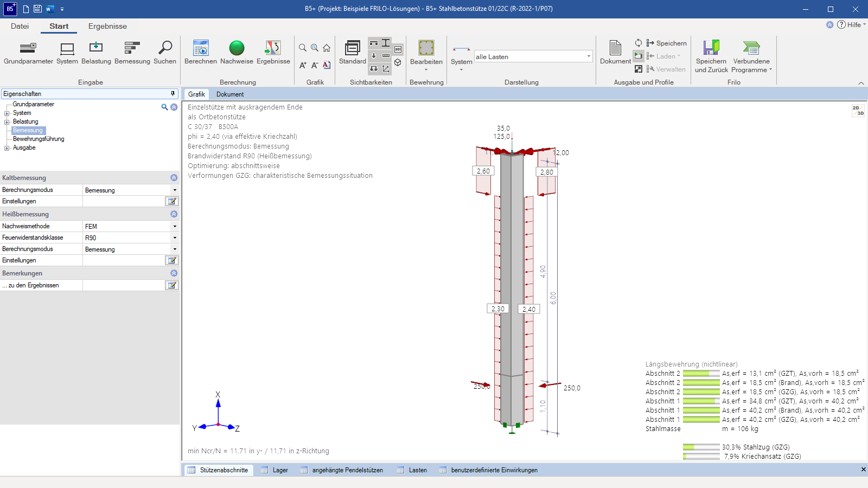Screen dimensions: 868x488
Task: Toggle load values display icon
Action: (374, 68)
